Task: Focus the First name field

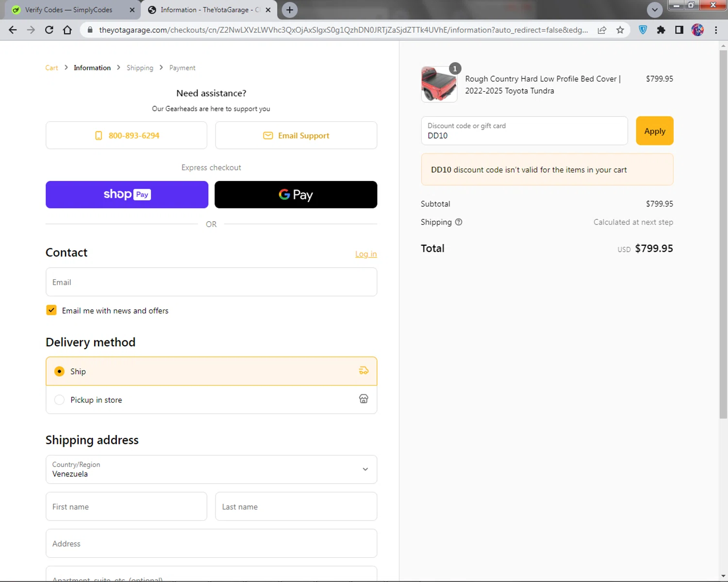Action: (126, 506)
